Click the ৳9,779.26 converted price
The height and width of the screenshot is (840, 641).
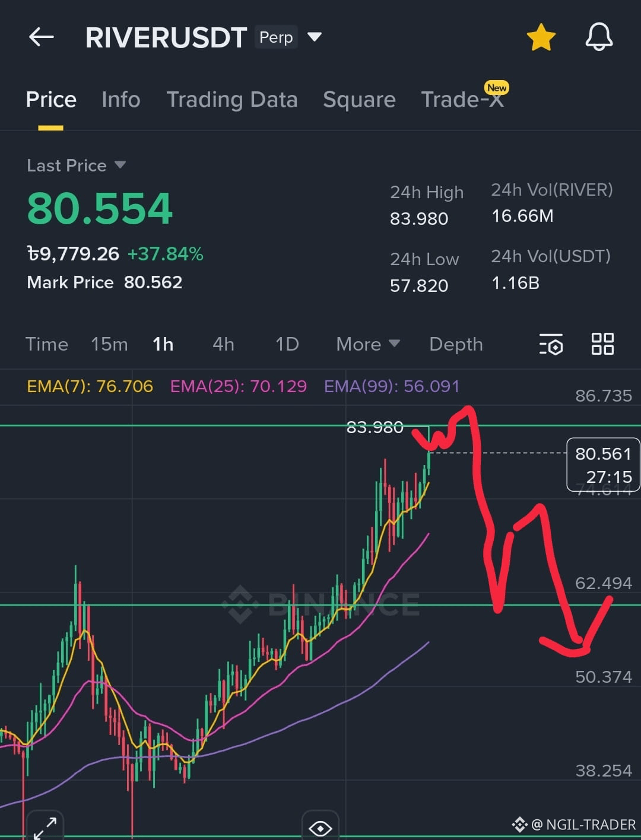coord(73,254)
